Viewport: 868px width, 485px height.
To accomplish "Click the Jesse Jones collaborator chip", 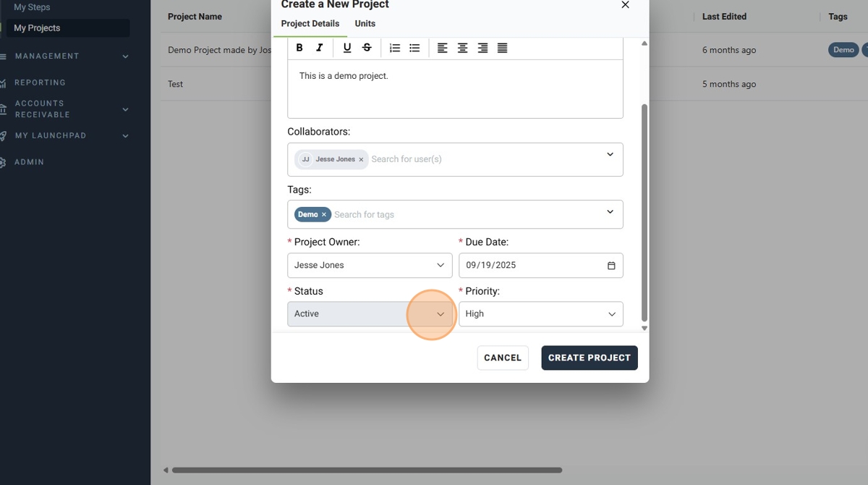I will [331, 159].
